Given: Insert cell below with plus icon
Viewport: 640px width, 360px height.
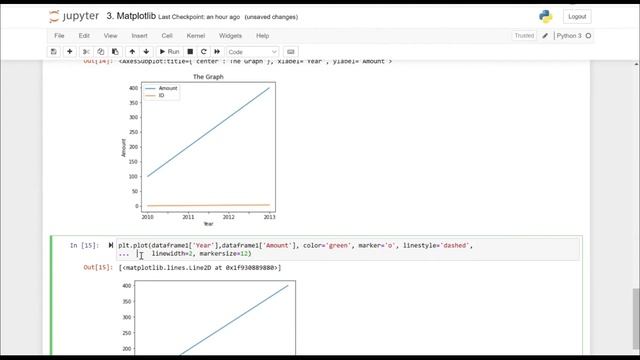Looking at the screenshot, I should pos(69,52).
